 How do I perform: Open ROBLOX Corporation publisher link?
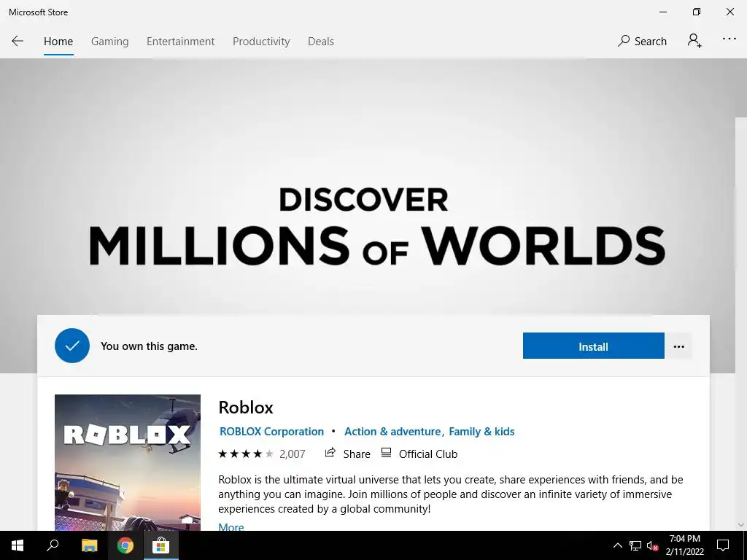(x=271, y=432)
